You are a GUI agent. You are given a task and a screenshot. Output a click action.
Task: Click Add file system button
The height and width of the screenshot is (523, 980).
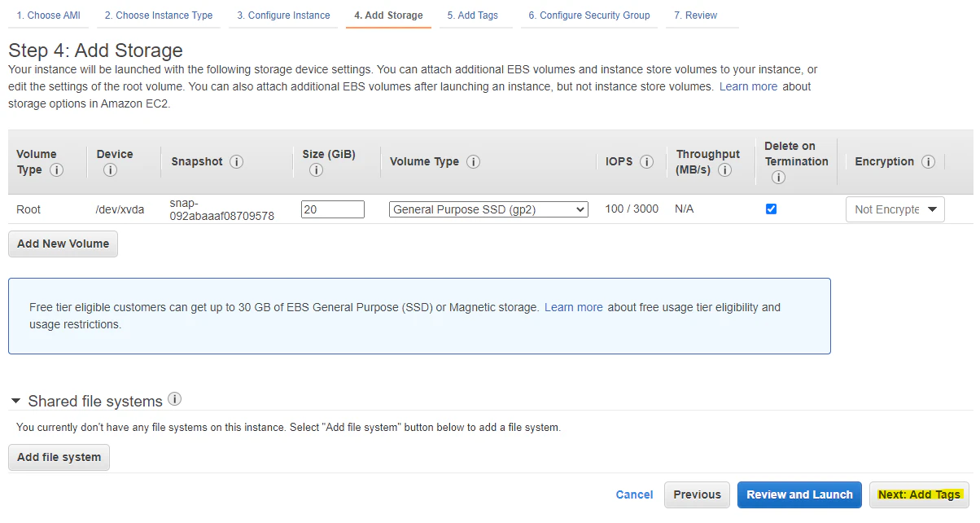pos(59,457)
